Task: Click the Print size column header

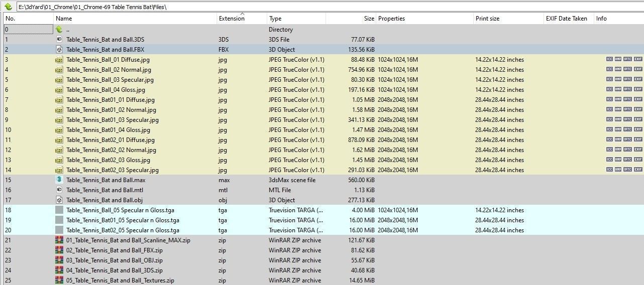Action: [487, 19]
